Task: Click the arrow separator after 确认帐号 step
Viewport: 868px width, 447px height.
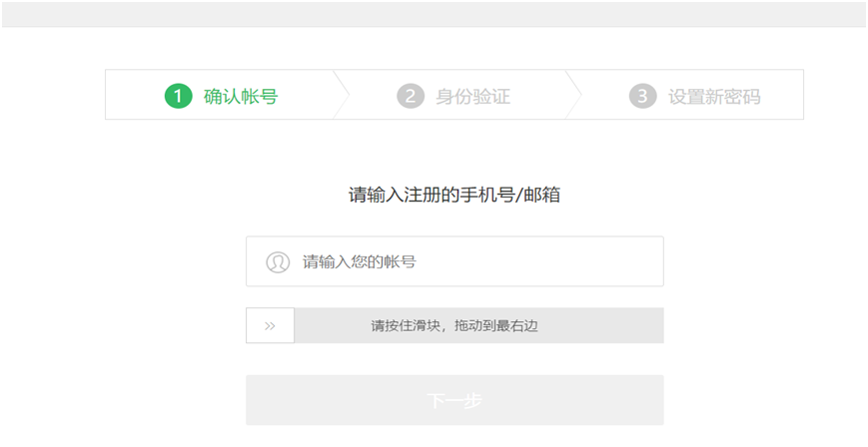Action: (x=342, y=95)
